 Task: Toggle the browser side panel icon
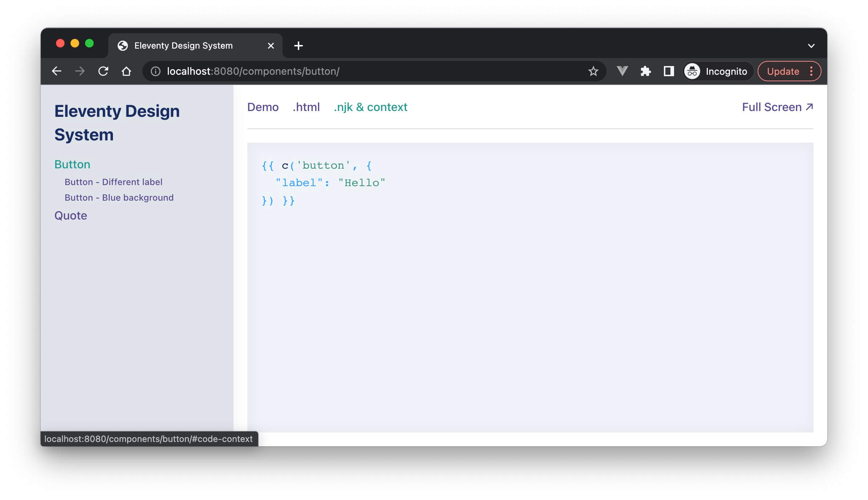[669, 71]
